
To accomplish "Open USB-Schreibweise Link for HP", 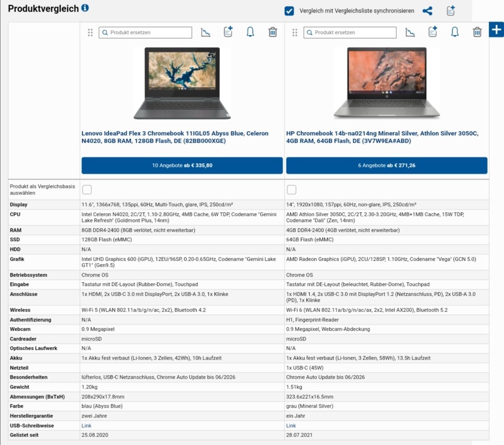I will pyautogui.click(x=291, y=425).
